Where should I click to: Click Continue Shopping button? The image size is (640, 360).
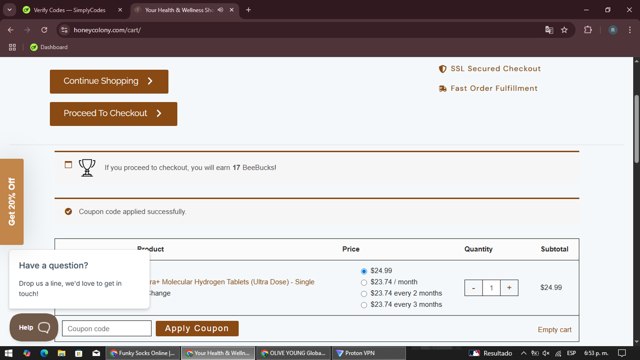(x=109, y=81)
